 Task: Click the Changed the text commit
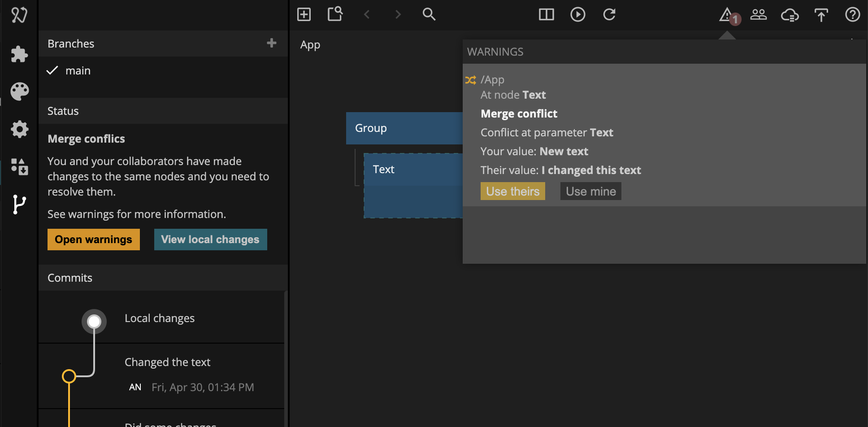coord(161,376)
